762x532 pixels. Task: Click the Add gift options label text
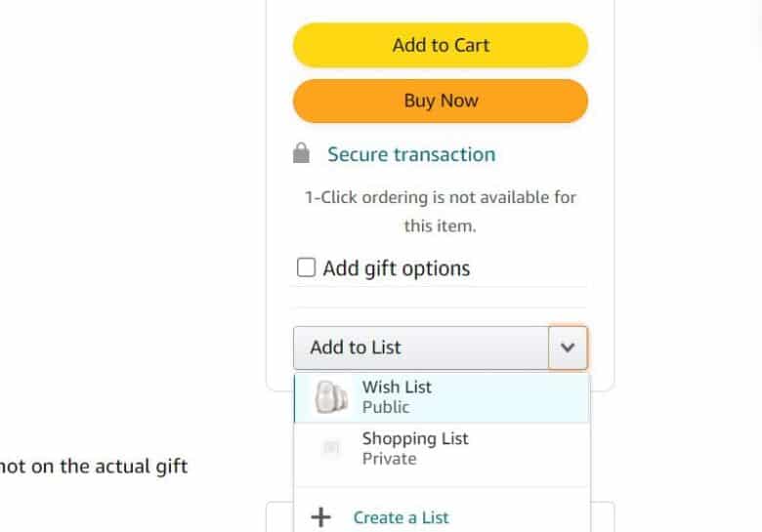pyautogui.click(x=397, y=268)
